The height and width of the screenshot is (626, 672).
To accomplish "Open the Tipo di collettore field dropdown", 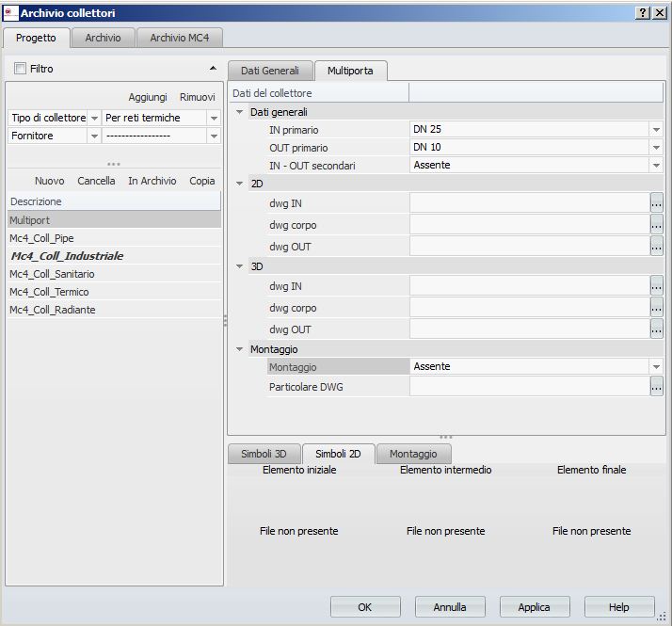I will [94, 118].
